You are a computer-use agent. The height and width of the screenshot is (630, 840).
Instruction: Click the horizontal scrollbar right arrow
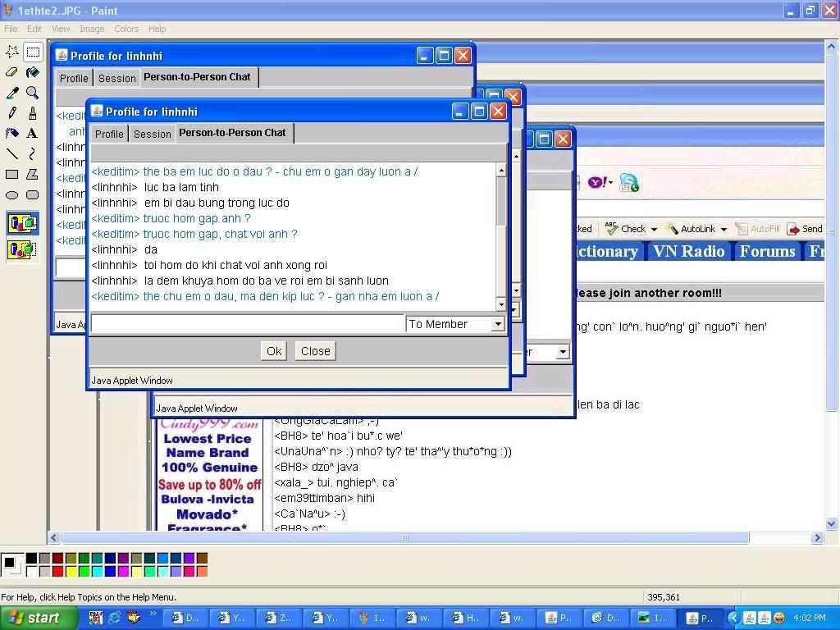[x=817, y=537]
